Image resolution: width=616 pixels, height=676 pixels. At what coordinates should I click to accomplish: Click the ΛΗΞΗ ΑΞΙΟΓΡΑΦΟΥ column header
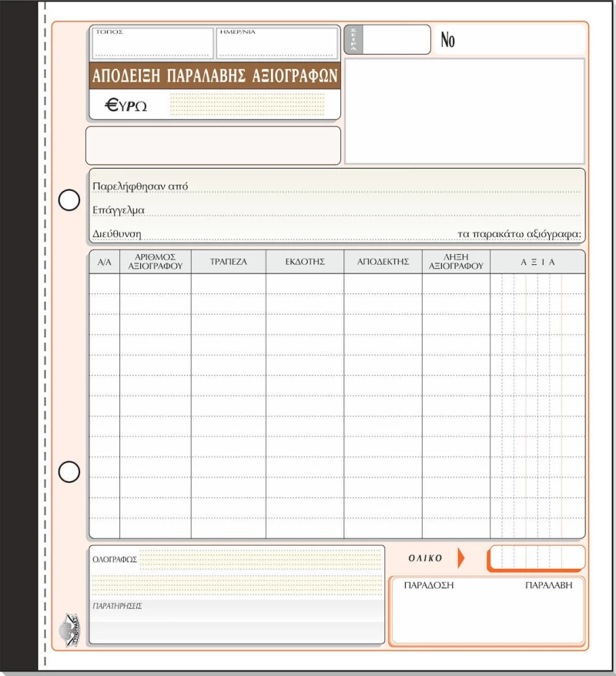coord(456,262)
